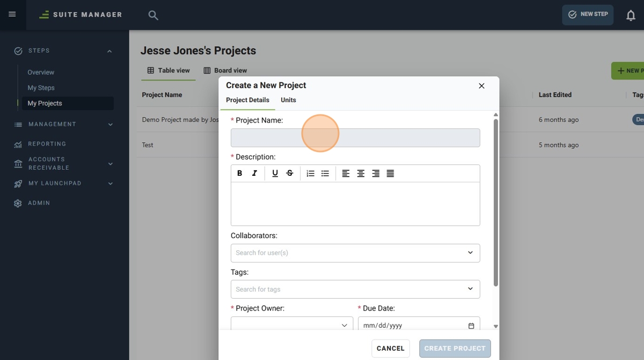Switch to Board view
The width and height of the screenshot is (644, 360).
click(225, 70)
